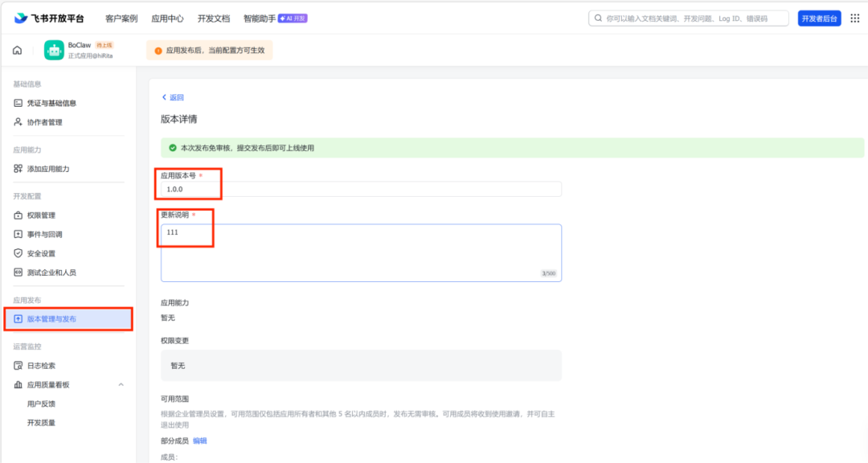Viewport: 868px width, 463px height.
Task: Click the Feishu Open Platform logo
Action: tap(49, 18)
